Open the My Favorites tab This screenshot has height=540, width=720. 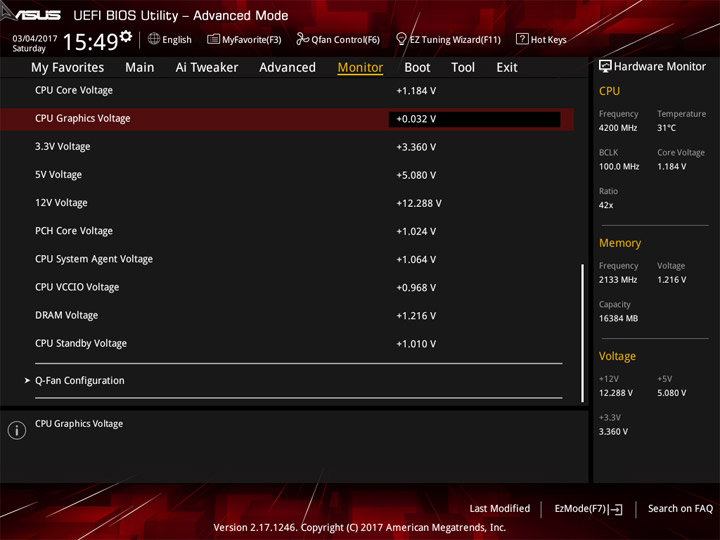68,68
